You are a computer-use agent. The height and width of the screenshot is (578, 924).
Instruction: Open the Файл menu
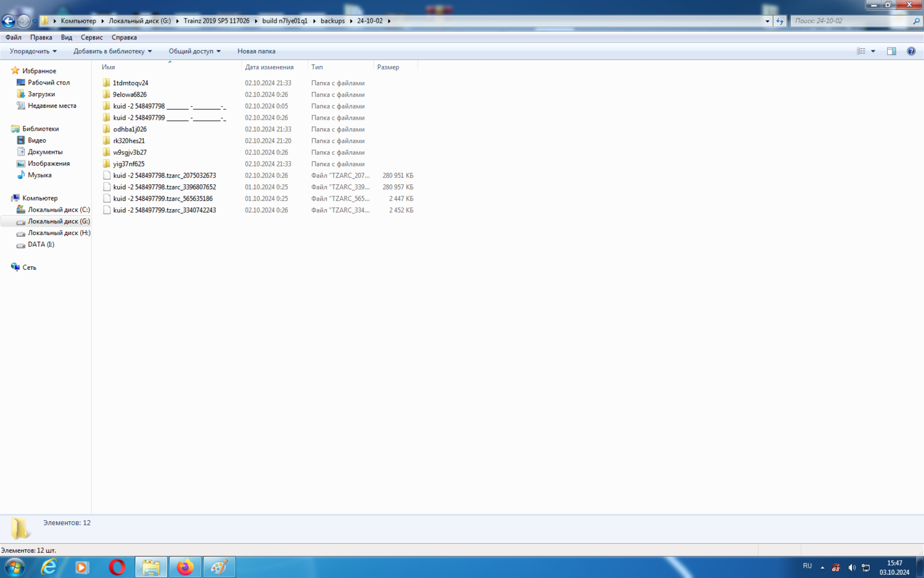14,38
